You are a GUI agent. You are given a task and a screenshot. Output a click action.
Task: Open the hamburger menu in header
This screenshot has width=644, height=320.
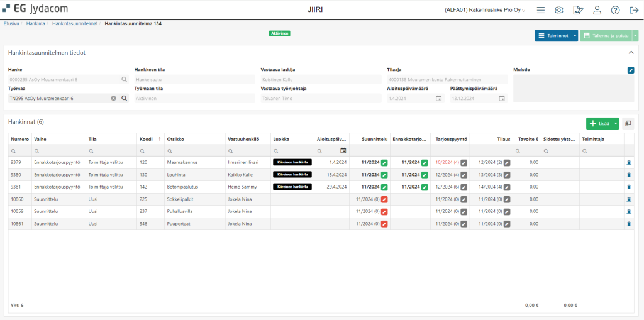[540, 10]
